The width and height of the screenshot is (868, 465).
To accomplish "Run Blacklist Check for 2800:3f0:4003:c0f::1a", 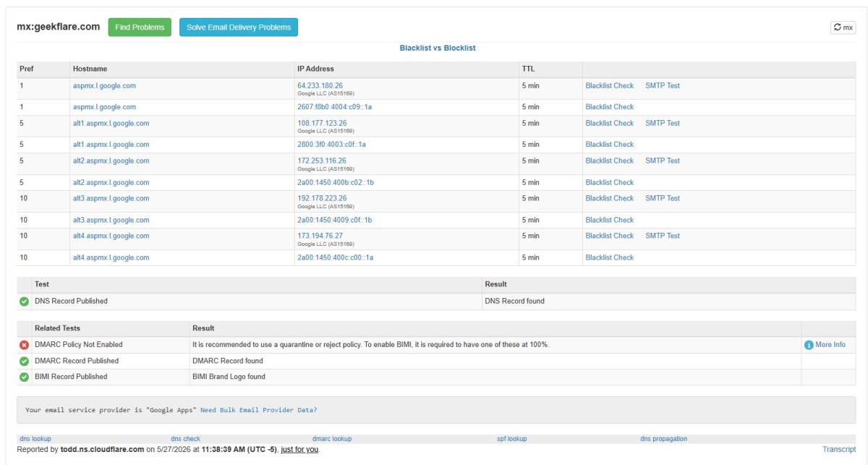I will [x=610, y=145].
